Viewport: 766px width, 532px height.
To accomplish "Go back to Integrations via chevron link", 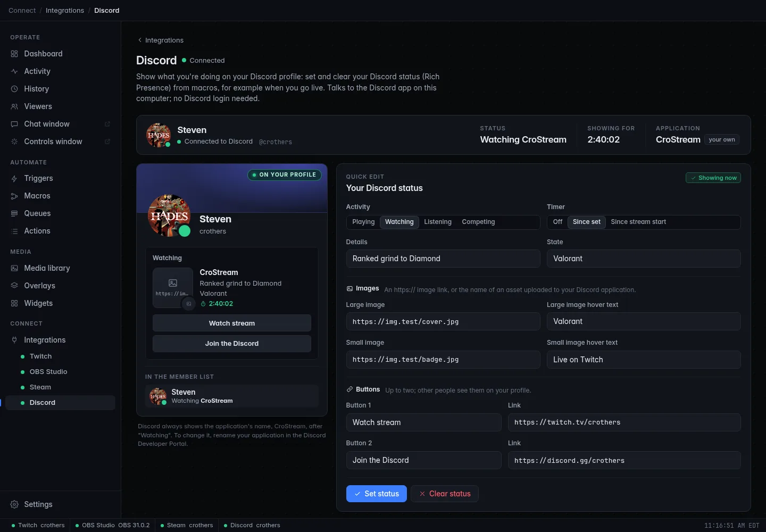I will [160, 40].
